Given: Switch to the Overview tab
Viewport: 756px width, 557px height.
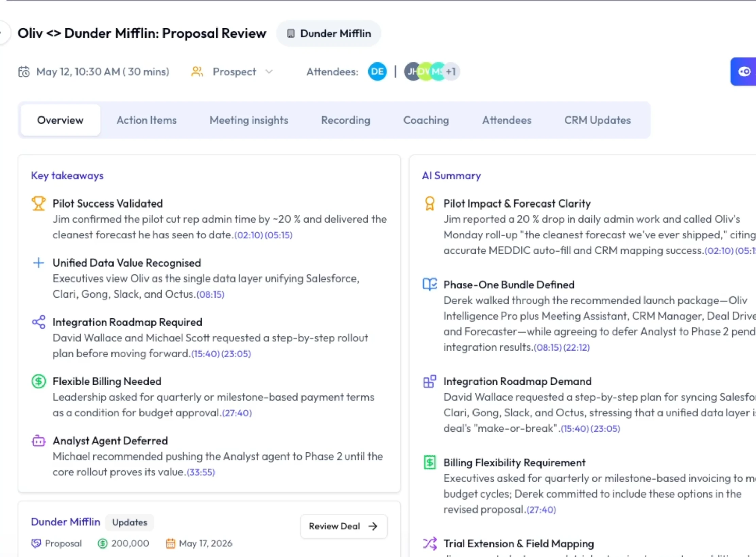Looking at the screenshot, I should pos(60,120).
